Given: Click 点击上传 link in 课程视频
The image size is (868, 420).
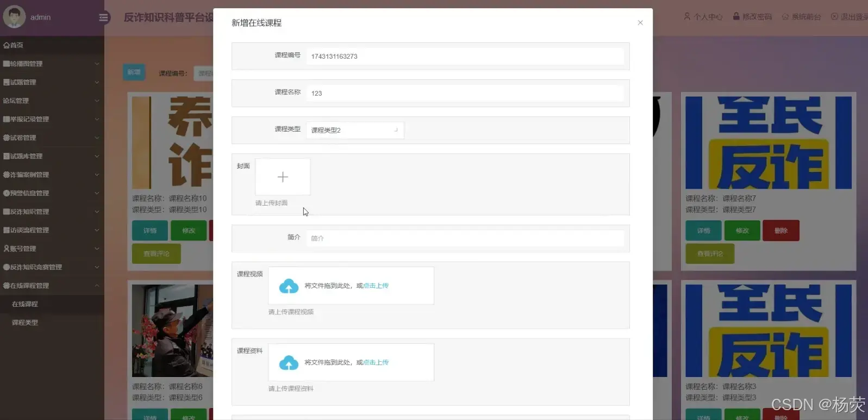Looking at the screenshot, I should (x=376, y=286).
